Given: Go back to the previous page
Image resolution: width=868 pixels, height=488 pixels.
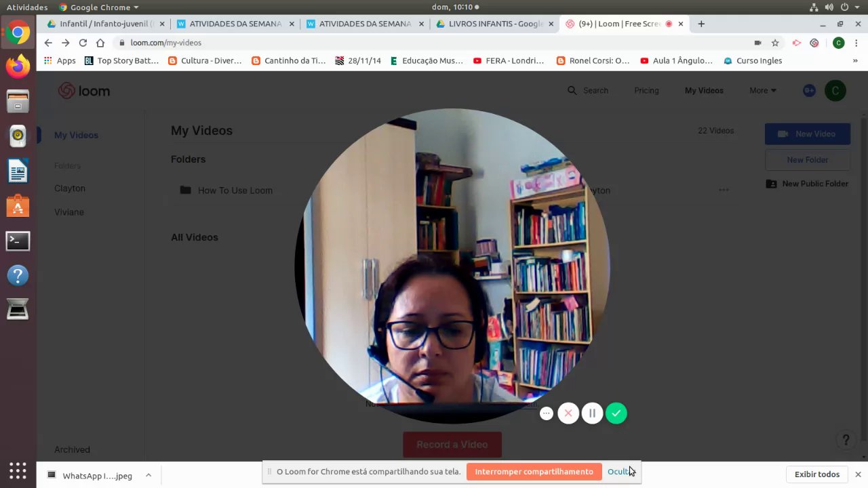Looking at the screenshot, I should tap(47, 43).
